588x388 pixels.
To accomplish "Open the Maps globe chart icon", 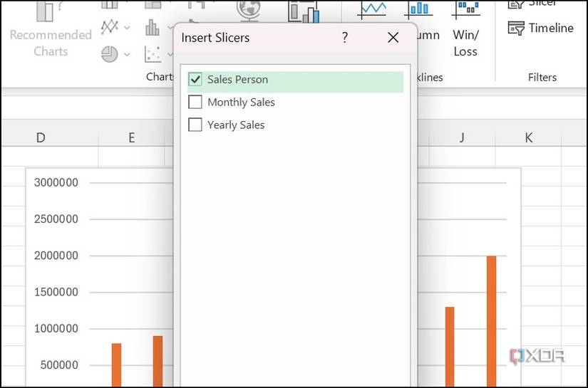I will (248, 11).
